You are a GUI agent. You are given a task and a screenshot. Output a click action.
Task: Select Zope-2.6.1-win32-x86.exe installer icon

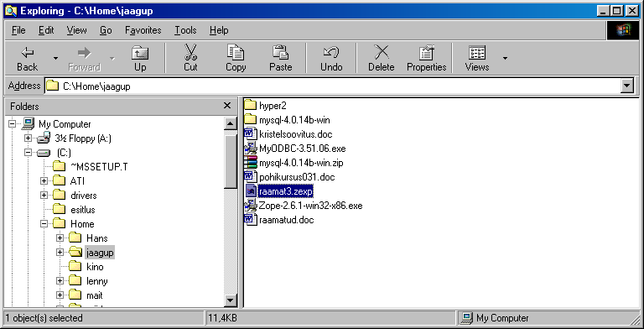pyautogui.click(x=250, y=206)
